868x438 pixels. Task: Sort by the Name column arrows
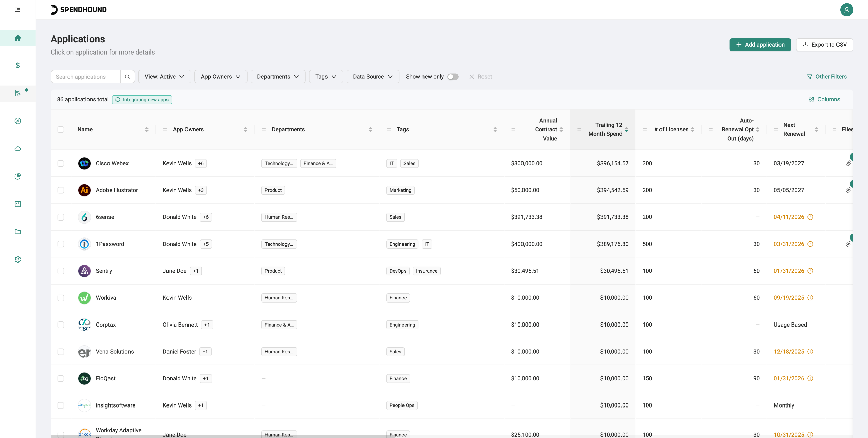[146, 130]
